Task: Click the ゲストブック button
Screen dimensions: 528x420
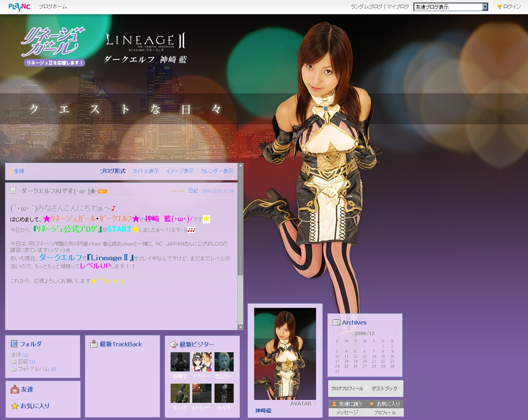Action: pos(385,389)
